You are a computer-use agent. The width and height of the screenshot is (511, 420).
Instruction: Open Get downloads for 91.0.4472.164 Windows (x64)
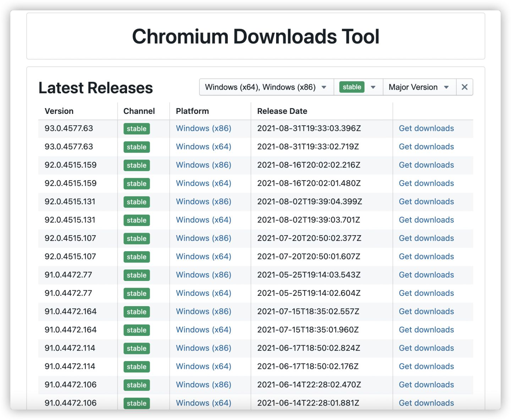(x=426, y=330)
